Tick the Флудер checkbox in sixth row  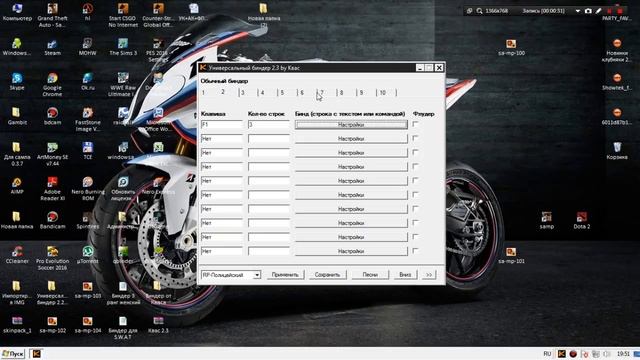tap(415, 194)
